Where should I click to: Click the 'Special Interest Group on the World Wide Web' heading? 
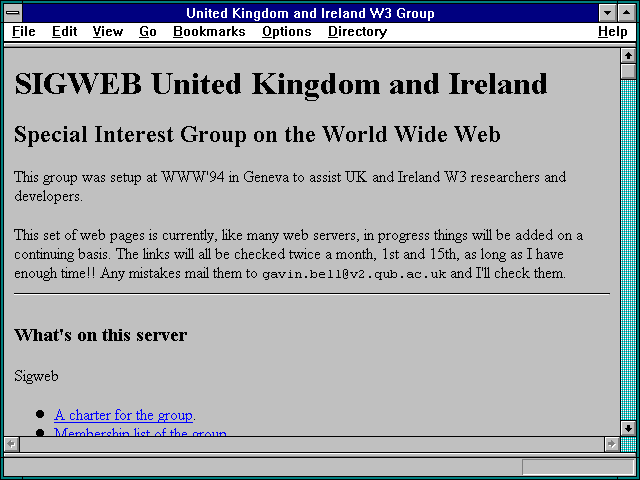[257, 135]
